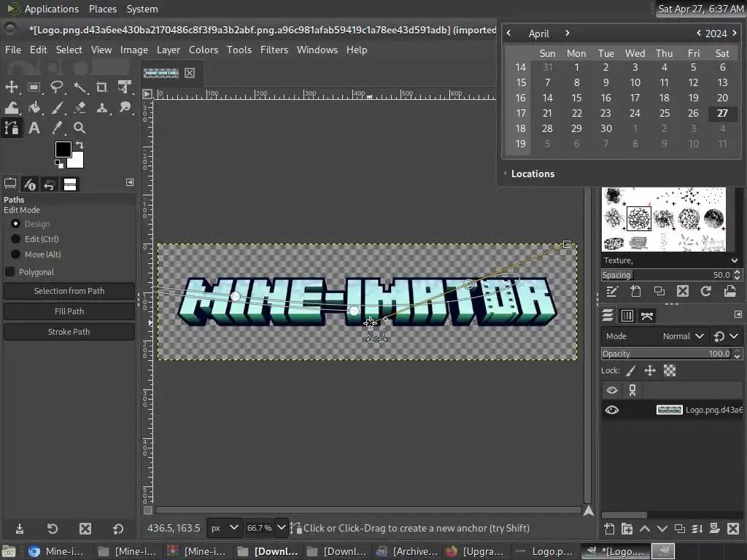Select the Unified Transform tool
The width and height of the screenshot is (747, 560).
click(125, 87)
